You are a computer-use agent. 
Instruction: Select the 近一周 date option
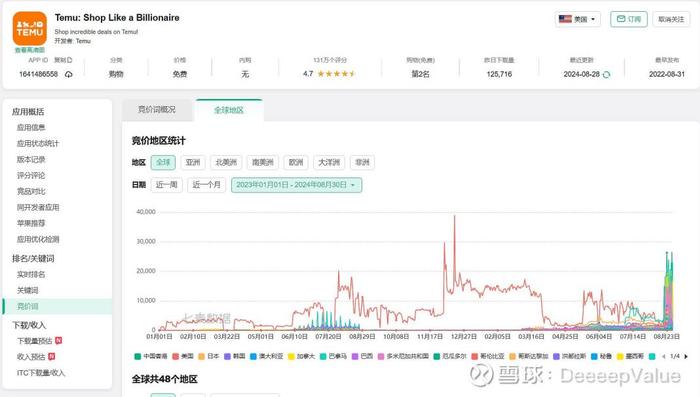point(167,185)
